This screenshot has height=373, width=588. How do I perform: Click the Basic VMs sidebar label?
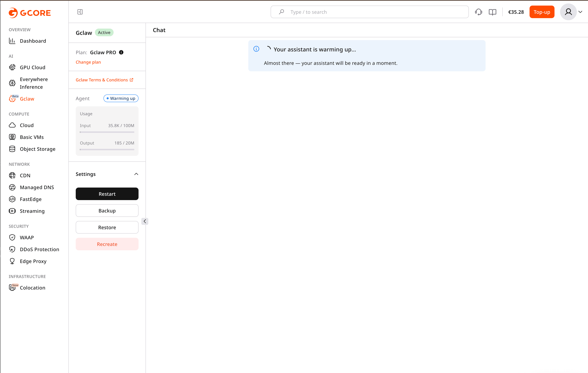[32, 137]
